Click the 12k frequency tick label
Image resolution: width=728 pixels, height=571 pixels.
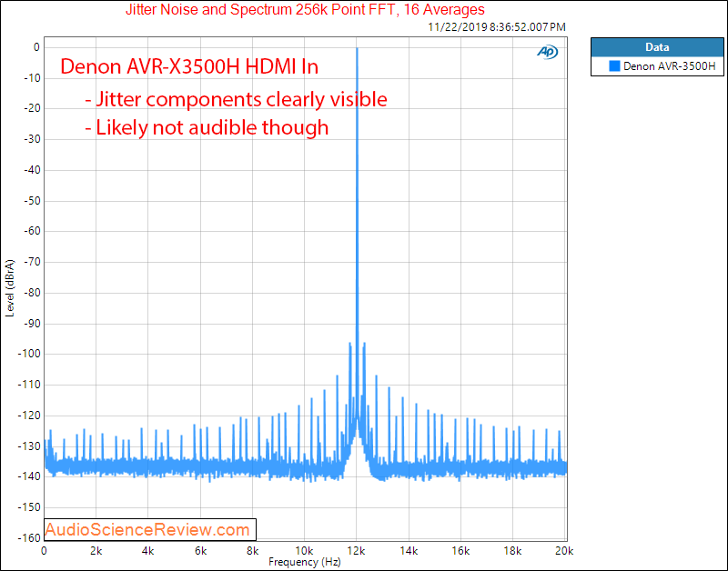click(357, 551)
